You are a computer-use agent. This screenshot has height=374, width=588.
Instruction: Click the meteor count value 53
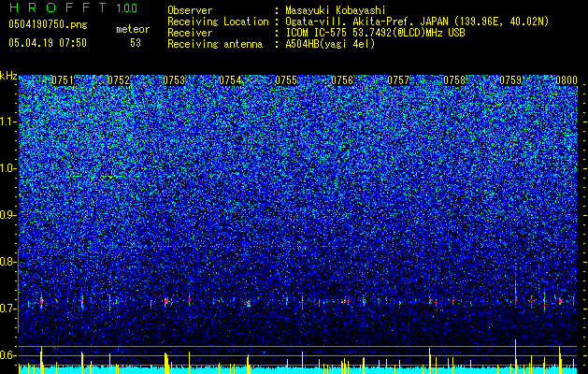coord(136,43)
